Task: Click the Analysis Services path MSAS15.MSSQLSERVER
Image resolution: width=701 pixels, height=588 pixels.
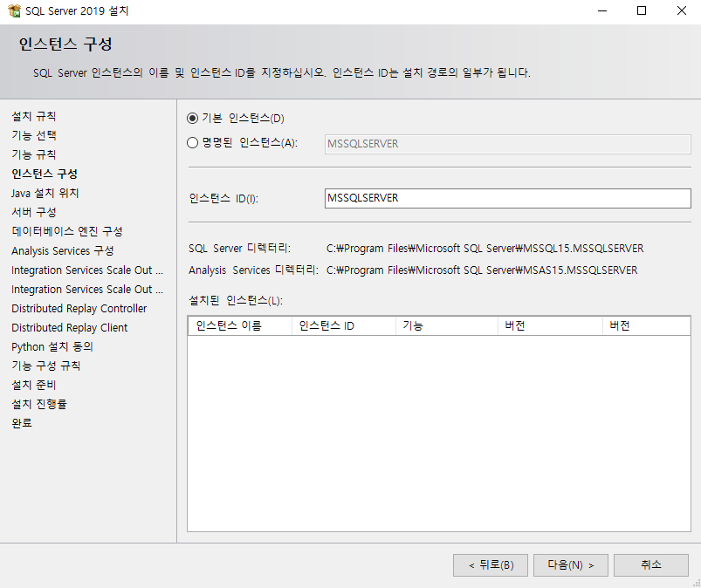Action: click(482, 270)
